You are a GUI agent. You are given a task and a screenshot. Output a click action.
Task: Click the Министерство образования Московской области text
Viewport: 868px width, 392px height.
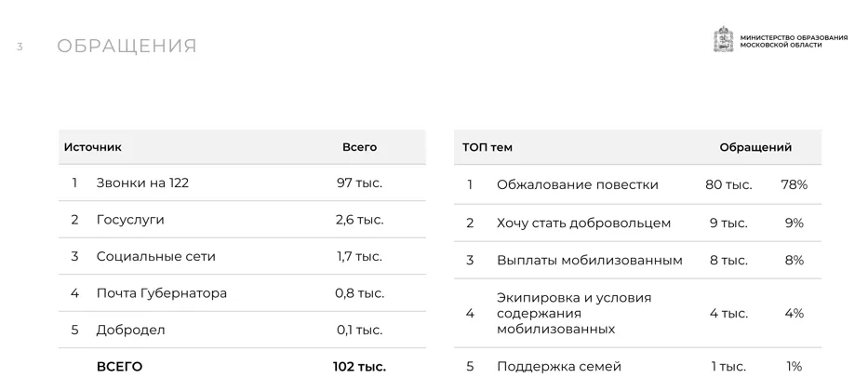tap(794, 41)
